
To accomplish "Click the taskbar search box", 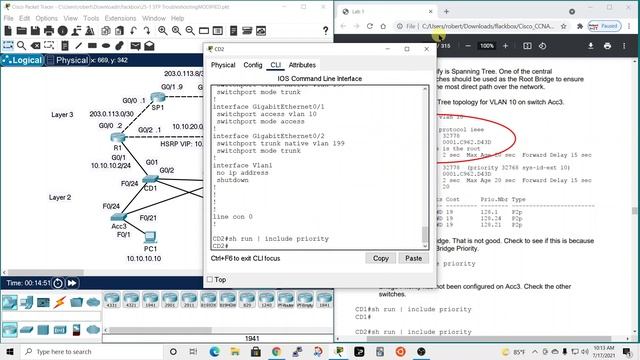I will click(92, 351).
